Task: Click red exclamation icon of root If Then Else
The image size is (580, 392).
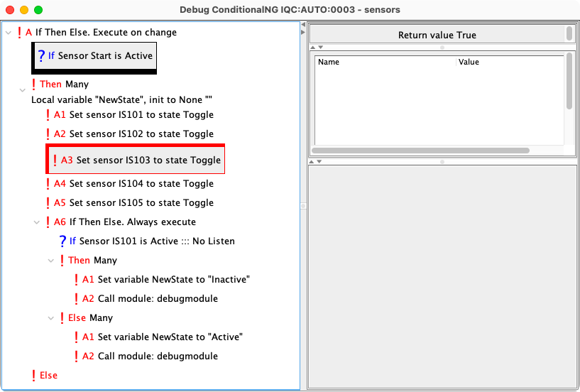Action: tap(19, 32)
